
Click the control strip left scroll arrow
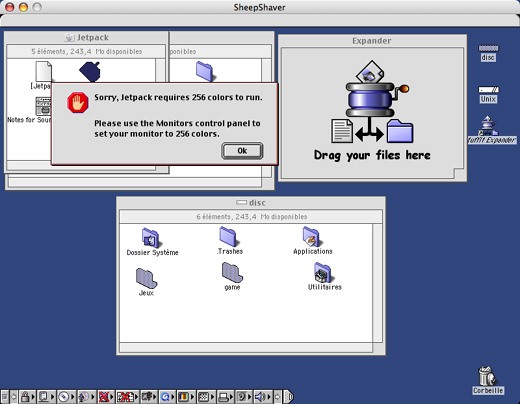point(14,397)
